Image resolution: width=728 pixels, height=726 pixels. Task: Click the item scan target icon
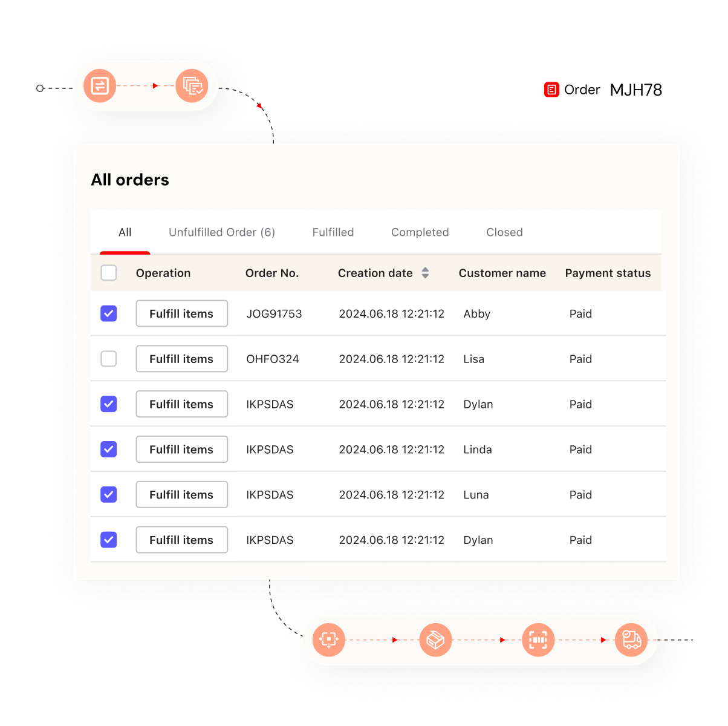(x=329, y=639)
